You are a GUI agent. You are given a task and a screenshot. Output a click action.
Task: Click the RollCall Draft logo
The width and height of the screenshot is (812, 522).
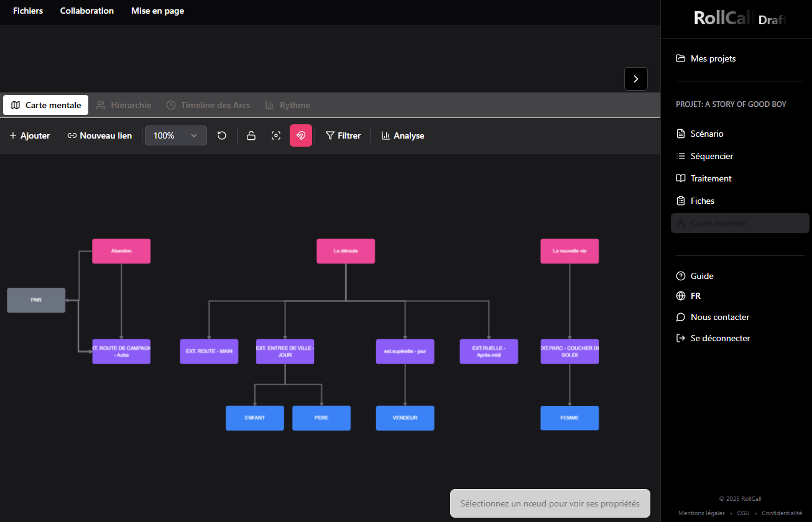(x=740, y=19)
